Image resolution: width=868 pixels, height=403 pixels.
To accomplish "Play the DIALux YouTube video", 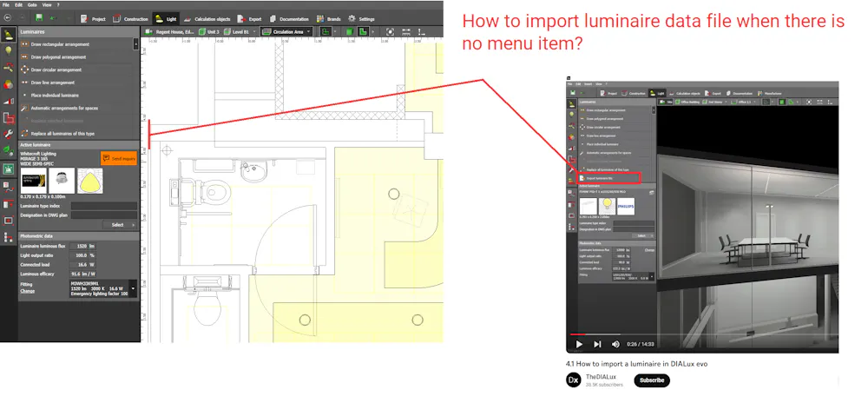I will pyautogui.click(x=578, y=344).
